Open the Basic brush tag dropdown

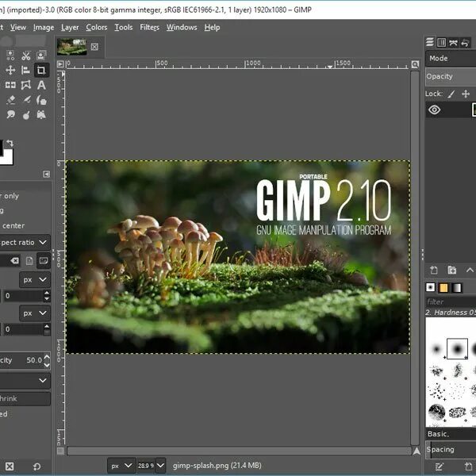(451, 434)
